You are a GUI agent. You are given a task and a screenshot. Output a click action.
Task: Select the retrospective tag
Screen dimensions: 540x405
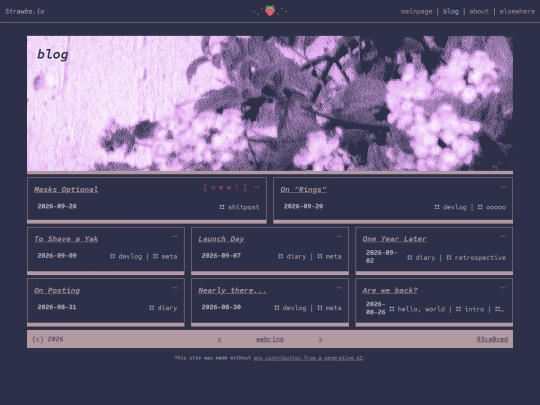[x=476, y=258]
